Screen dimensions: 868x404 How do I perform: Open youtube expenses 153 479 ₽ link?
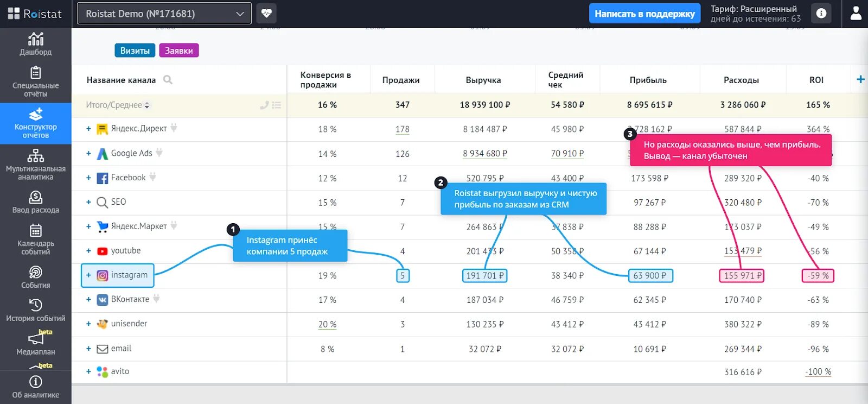pyautogui.click(x=743, y=251)
